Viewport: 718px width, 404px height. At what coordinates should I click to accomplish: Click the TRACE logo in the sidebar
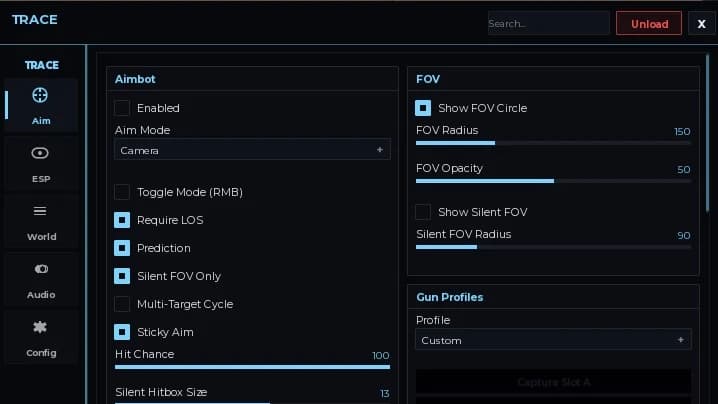coord(42,65)
